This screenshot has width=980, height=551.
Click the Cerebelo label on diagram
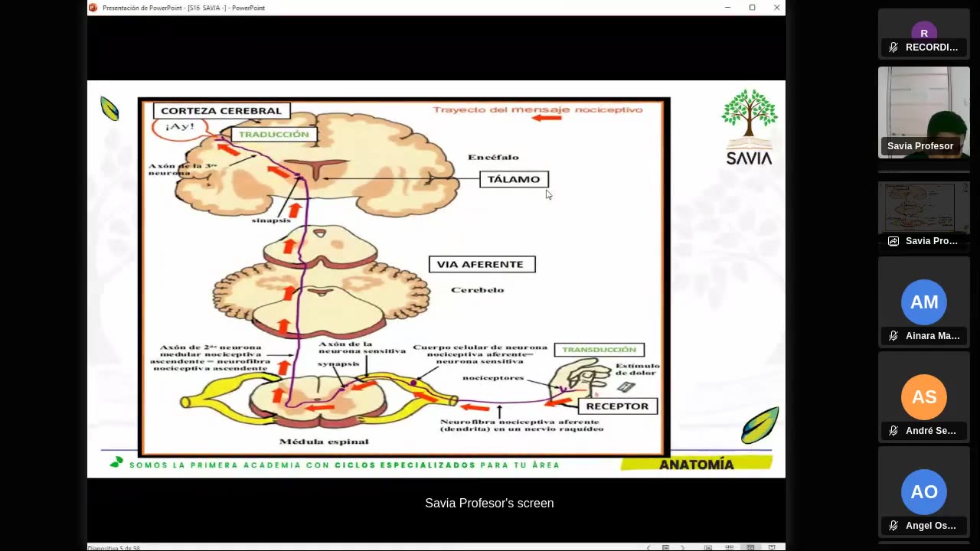pos(477,290)
